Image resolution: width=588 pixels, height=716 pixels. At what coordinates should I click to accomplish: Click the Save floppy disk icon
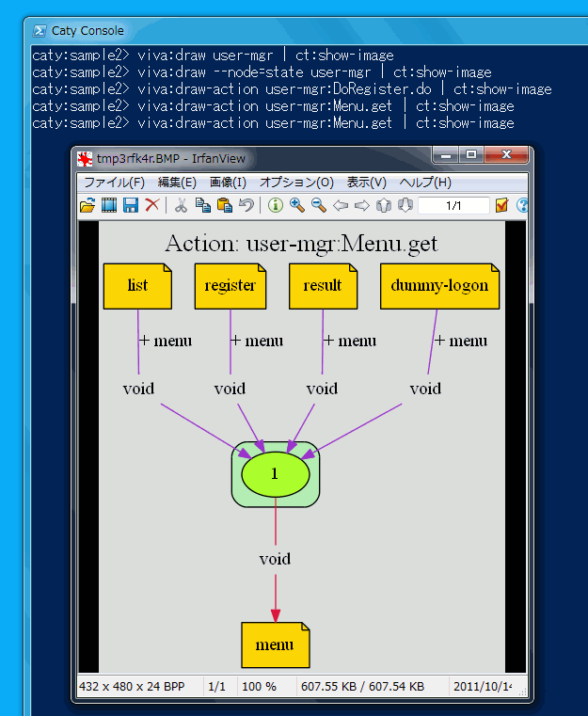[x=131, y=205]
